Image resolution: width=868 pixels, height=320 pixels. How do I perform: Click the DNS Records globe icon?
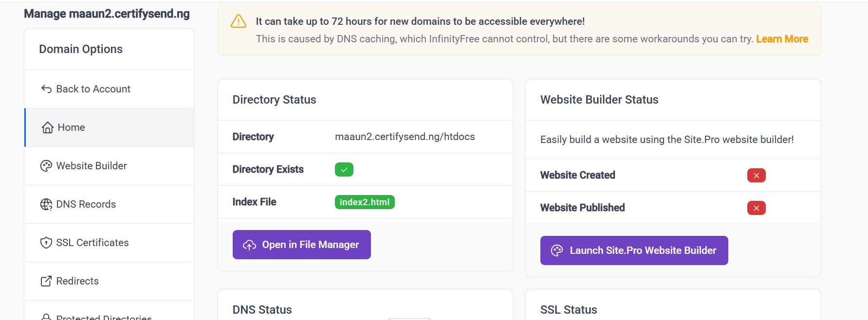pyautogui.click(x=46, y=205)
